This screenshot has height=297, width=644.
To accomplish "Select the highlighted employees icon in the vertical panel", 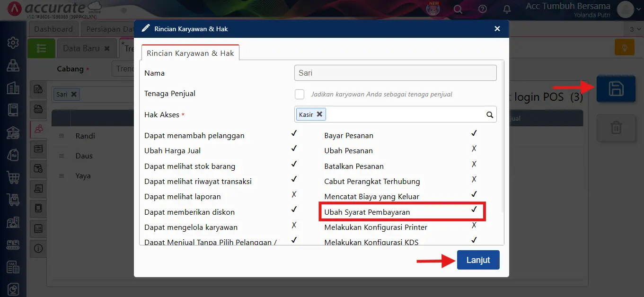I will (x=38, y=129).
